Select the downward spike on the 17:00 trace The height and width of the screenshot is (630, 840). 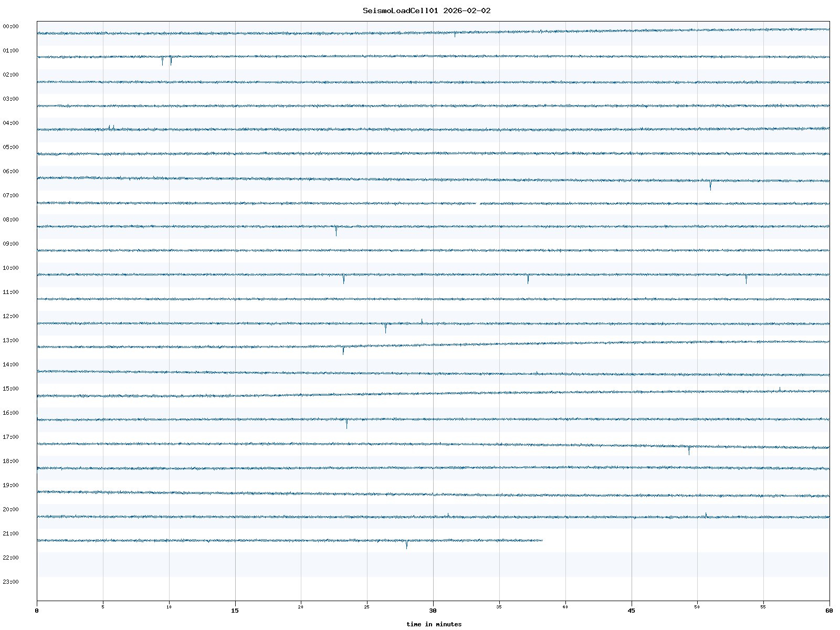689,450
